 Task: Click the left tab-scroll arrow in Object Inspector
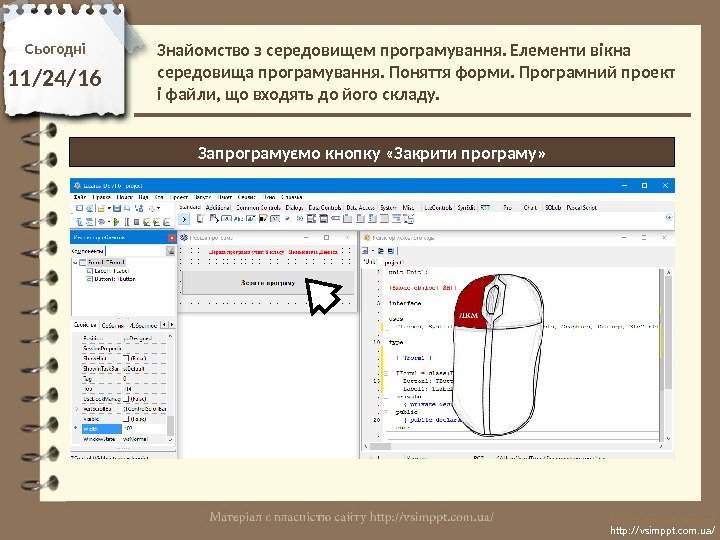[164, 325]
